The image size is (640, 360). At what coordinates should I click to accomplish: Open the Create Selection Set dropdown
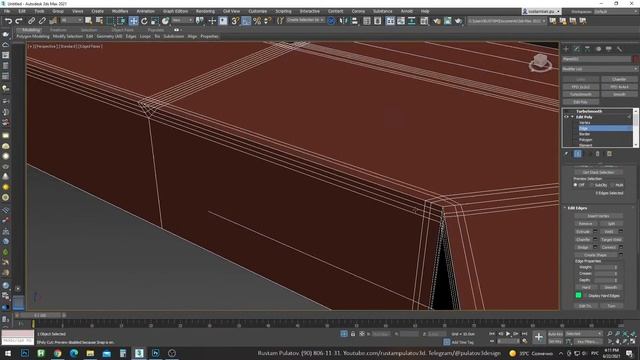(x=305, y=20)
